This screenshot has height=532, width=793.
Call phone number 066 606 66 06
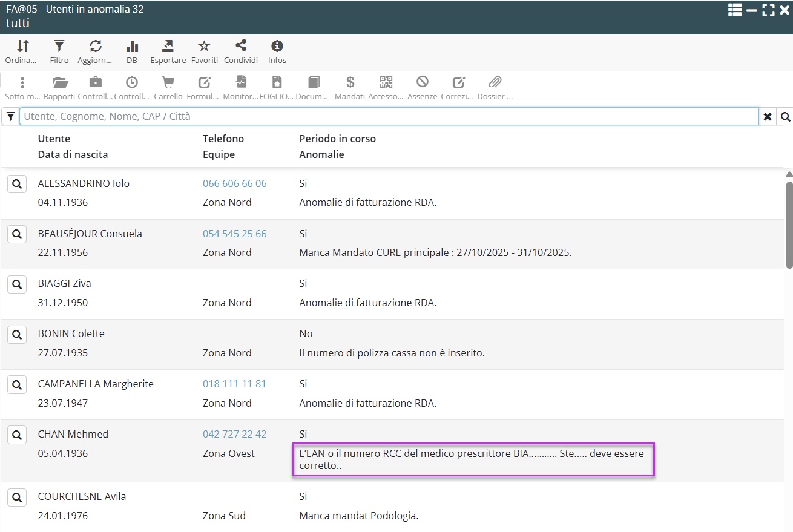pos(234,183)
